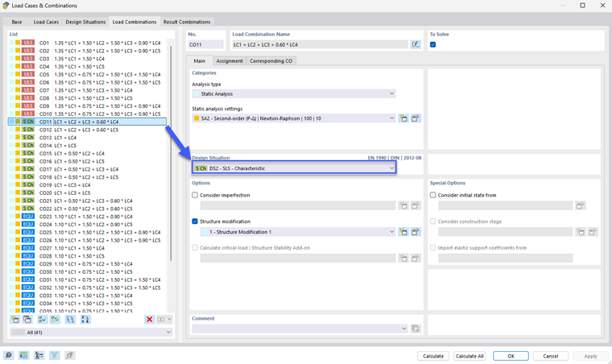Open the color display settings icon
Image resolution: width=612 pixels, height=364 pixels.
pyautogui.click(x=39, y=355)
